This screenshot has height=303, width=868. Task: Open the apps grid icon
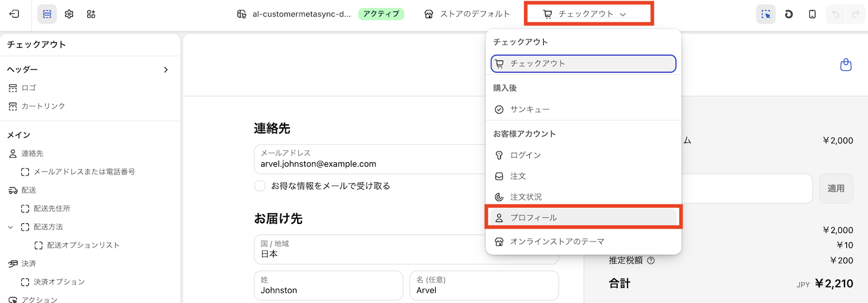(x=91, y=14)
